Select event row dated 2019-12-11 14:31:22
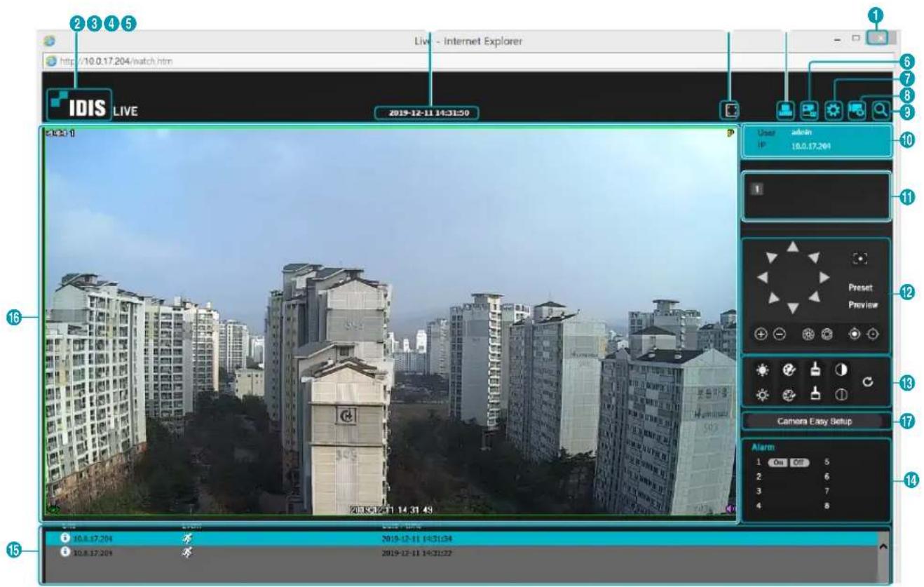This screenshot has width=924, height=587. pyautogui.click(x=461, y=552)
